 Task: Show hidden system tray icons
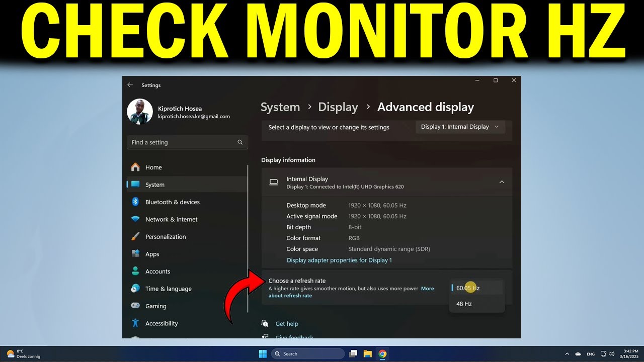click(568, 354)
